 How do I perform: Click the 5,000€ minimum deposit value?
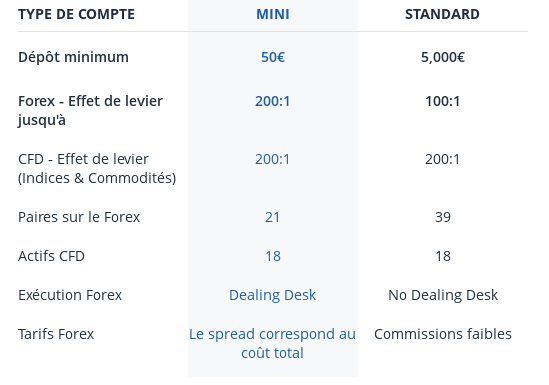click(443, 57)
